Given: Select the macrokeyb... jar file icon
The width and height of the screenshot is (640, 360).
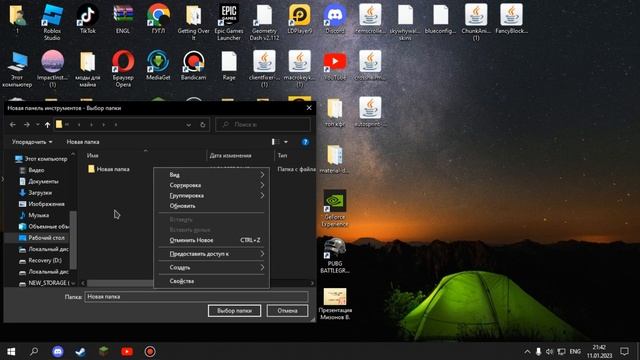Looking at the screenshot, I should [300, 69].
